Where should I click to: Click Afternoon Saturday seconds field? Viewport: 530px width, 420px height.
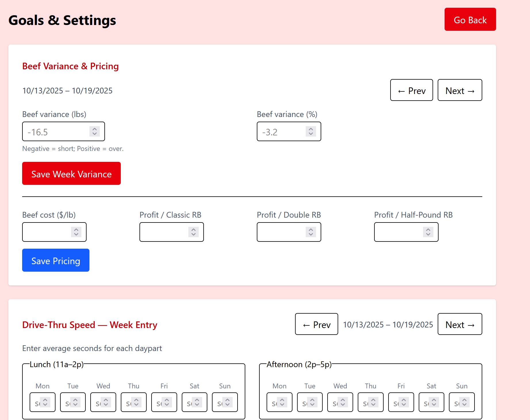[x=431, y=402]
